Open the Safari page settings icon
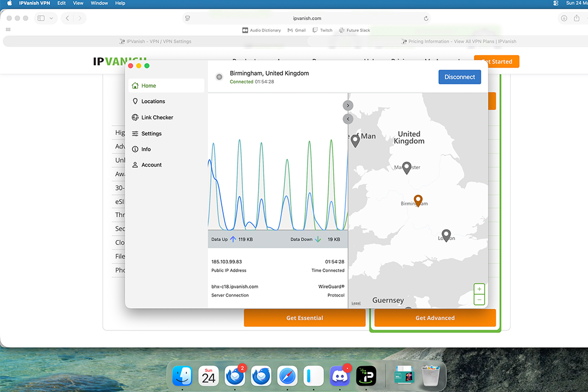The width and height of the screenshot is (588, 392). pyautogui.click(x=187, y=19)
